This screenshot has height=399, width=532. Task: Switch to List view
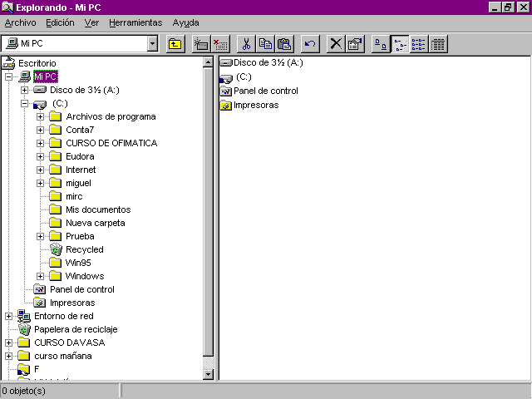(419, 44)
